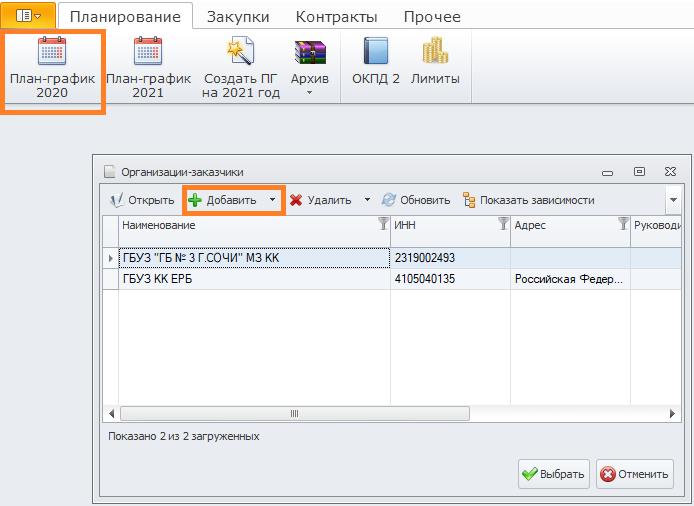Image resolution: width=694 pixels, height=506 pixels.
Task: Open the toolbar overflow arrow
Action: pos(673,200)
